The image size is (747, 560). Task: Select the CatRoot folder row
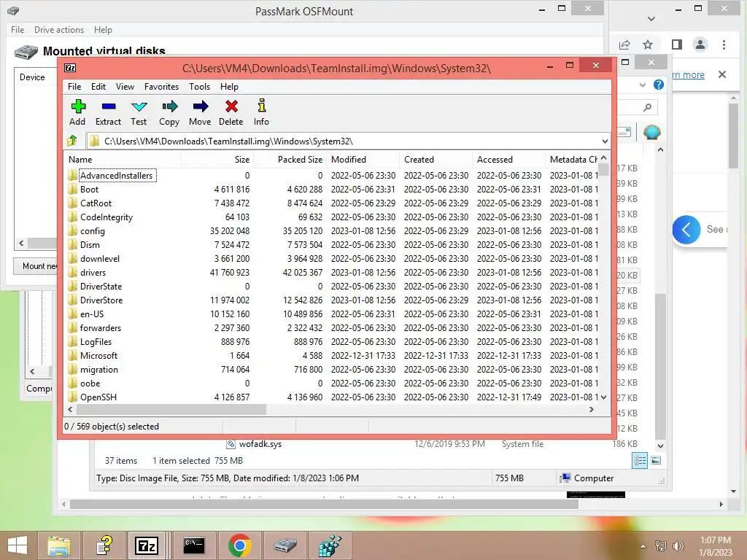point(333,203)
